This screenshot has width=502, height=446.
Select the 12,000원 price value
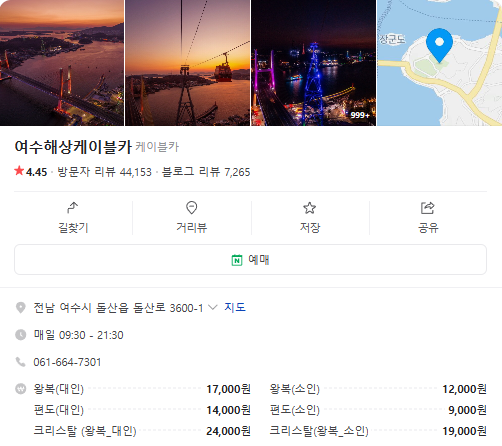click(x=464, y=389)
